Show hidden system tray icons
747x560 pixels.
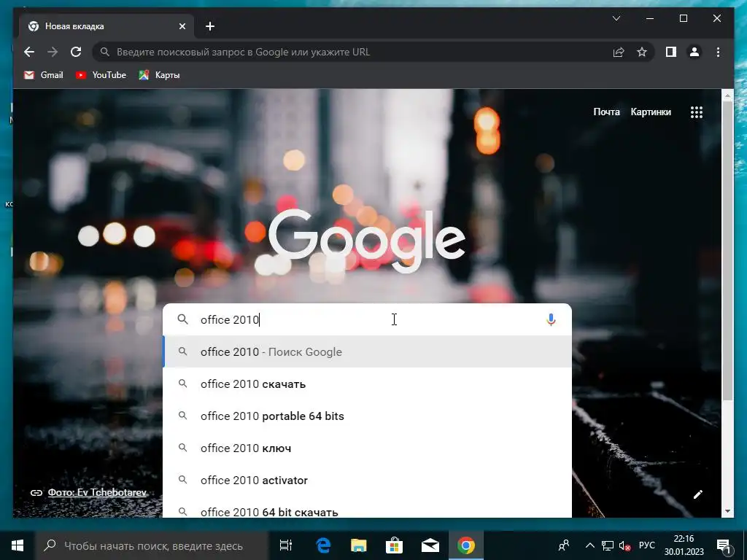(589, 545)
